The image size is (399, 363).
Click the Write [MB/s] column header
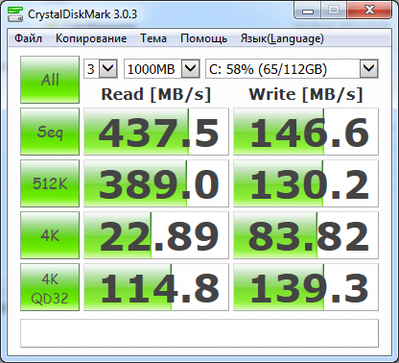tap(306, 94)
